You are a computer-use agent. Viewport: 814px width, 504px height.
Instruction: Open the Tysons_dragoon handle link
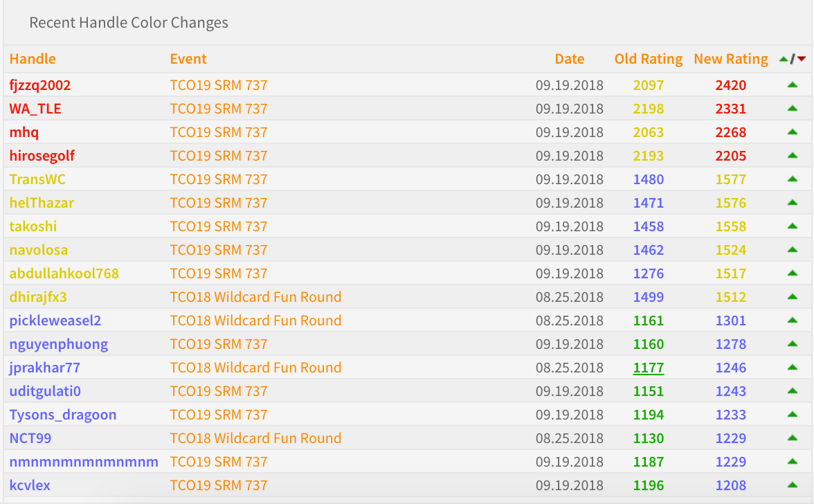pos(63,415)
